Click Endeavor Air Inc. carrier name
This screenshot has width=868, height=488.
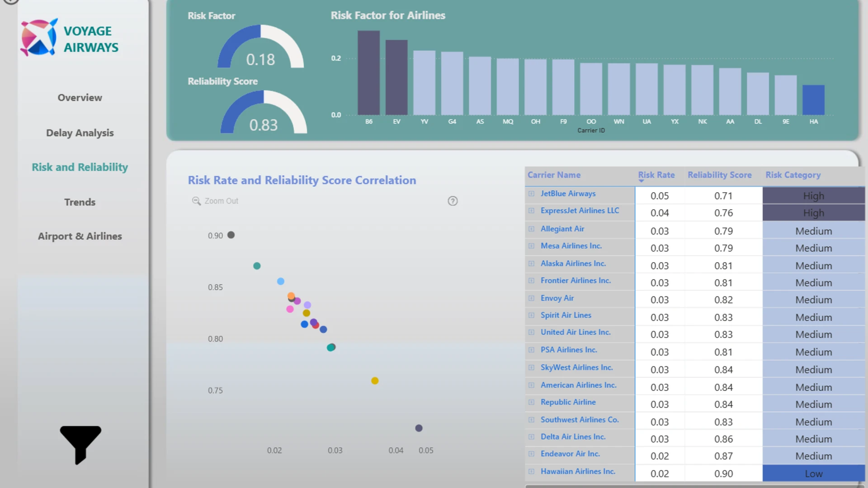pyautogui.click(x=570, y=454)
